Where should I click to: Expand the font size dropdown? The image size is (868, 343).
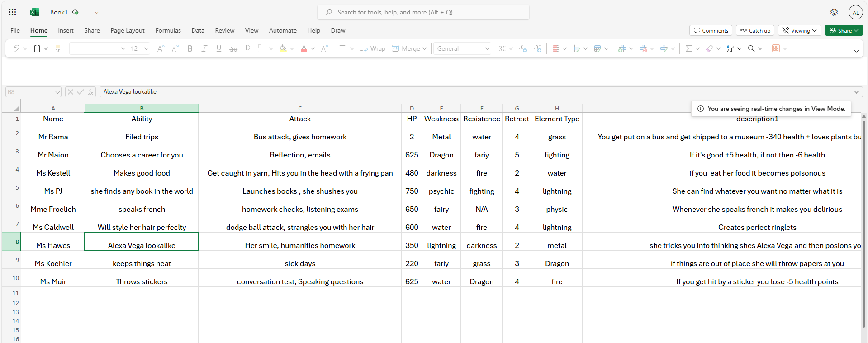[x=146, y=48]
